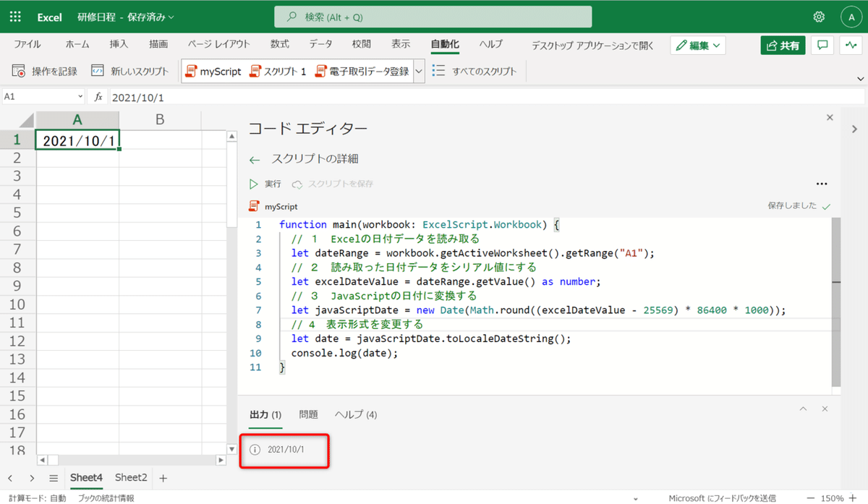Click the worksheet vertical scrollbar down arrow
The width and height of the screenshot is (868, 504).
pyautogui.click(x=231, y=449)
